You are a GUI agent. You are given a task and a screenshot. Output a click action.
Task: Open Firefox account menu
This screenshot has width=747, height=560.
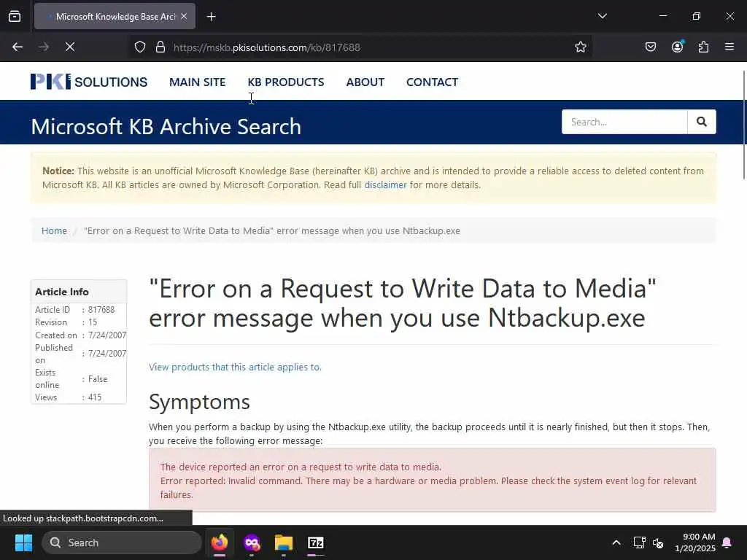(x=678, y=47)
